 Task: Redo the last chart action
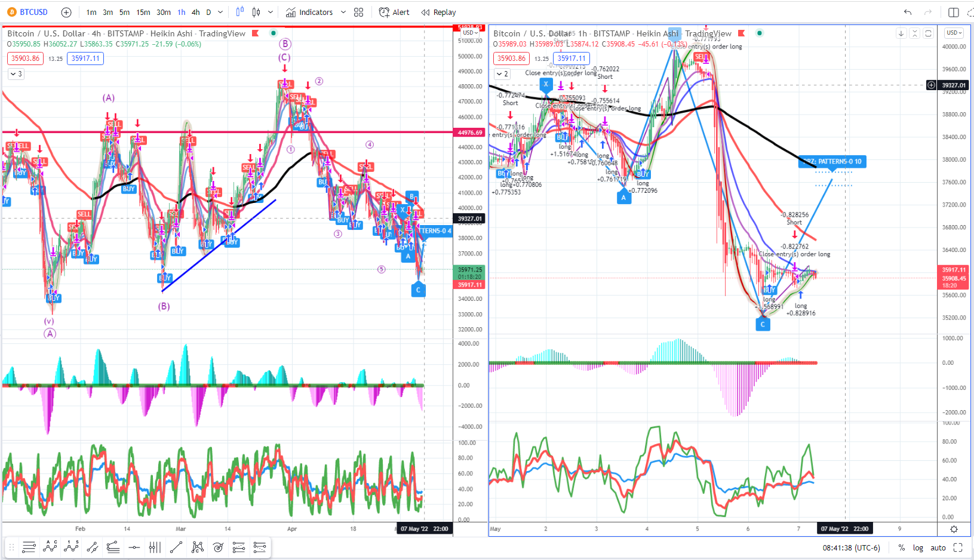point(927,12)
